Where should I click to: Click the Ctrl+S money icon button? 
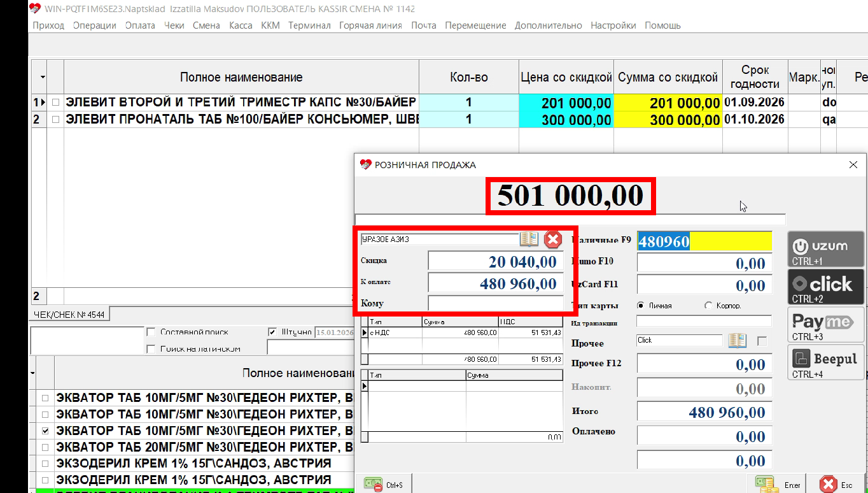(384, 485)
